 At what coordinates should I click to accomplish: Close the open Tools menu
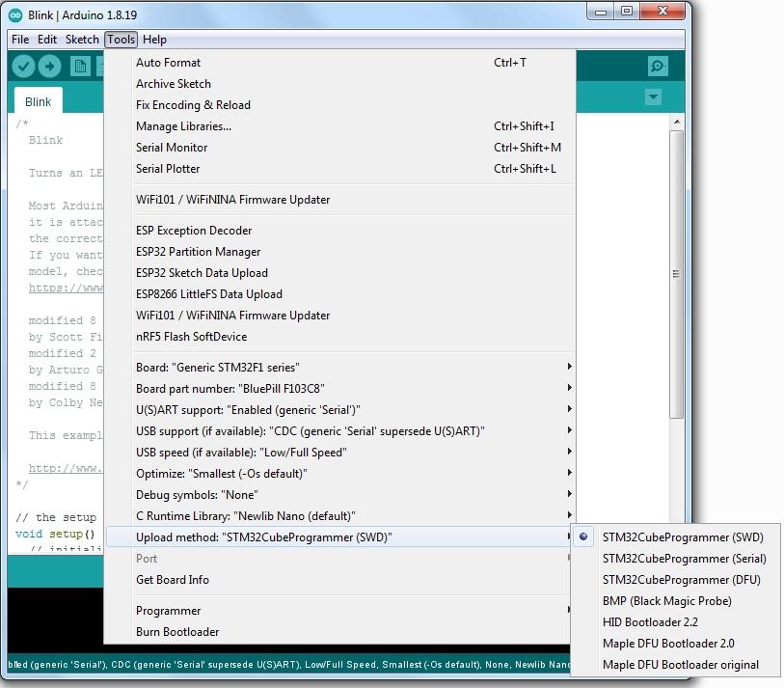coord(121,40)
